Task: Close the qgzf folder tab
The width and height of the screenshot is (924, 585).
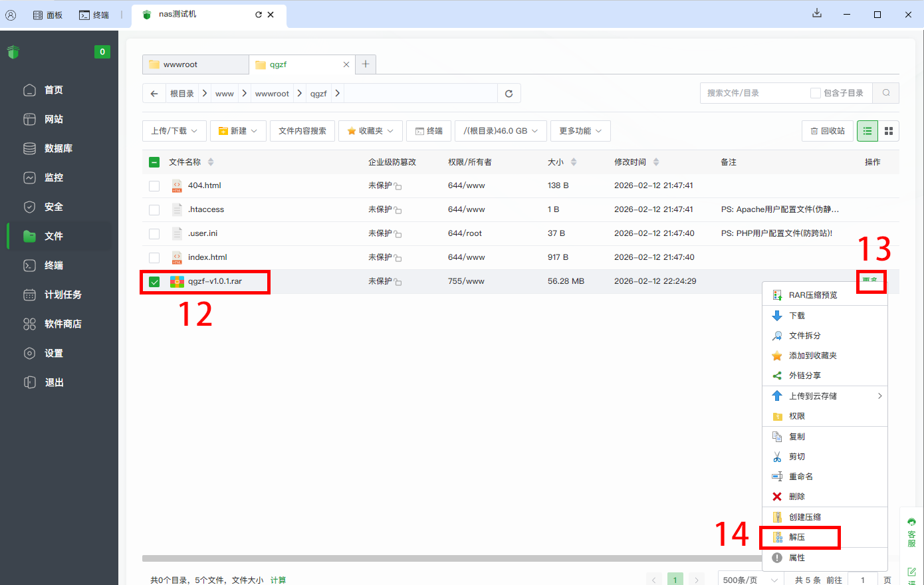Action: [346, 64]
